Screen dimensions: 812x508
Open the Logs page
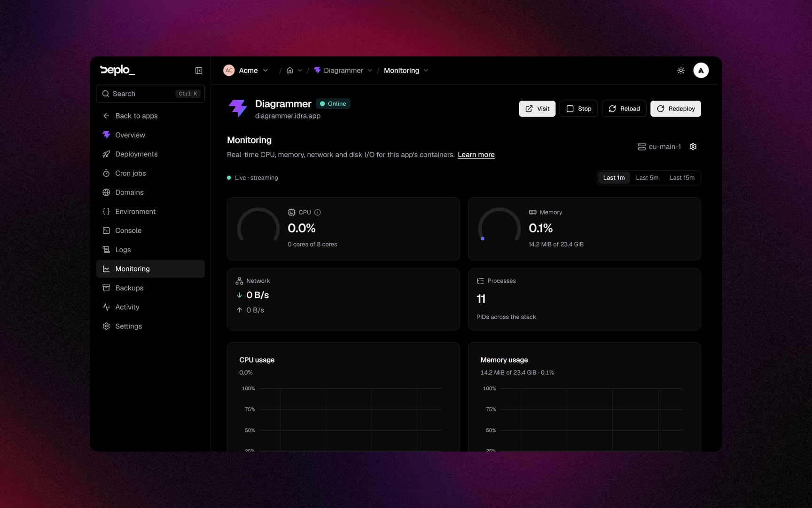click(x=150, y=250)
